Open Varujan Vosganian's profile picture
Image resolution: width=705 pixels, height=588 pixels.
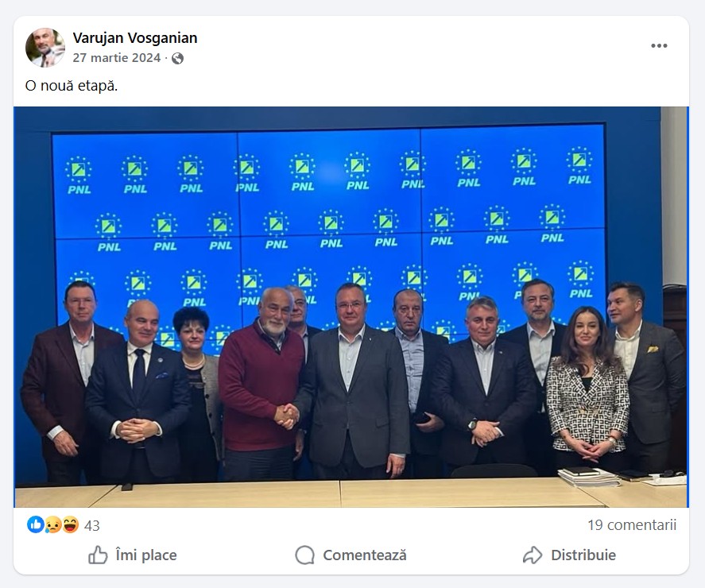pyautogui.click(x=45, y=47)
